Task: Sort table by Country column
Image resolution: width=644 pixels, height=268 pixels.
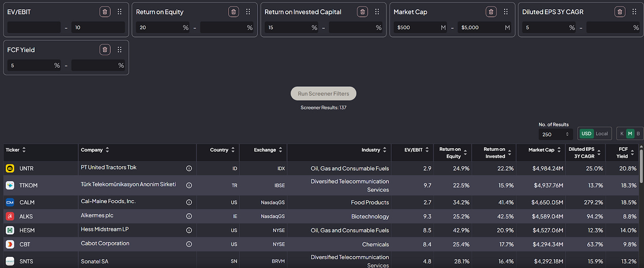Action: [x=233, y=150]
